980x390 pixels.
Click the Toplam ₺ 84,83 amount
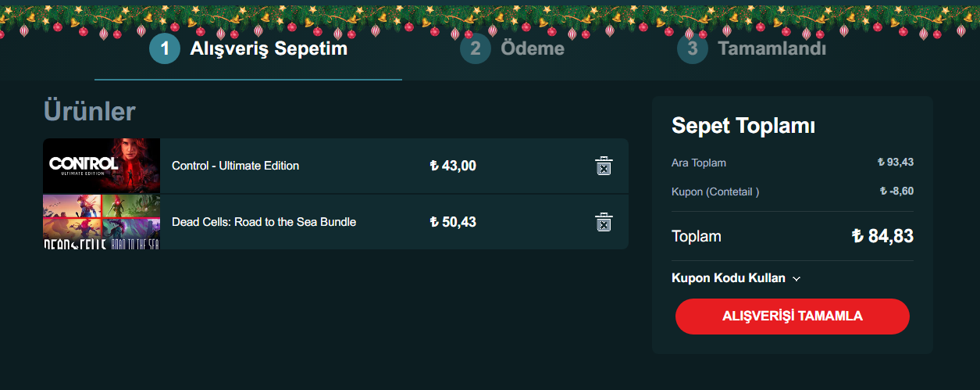(x=882, y=236)
